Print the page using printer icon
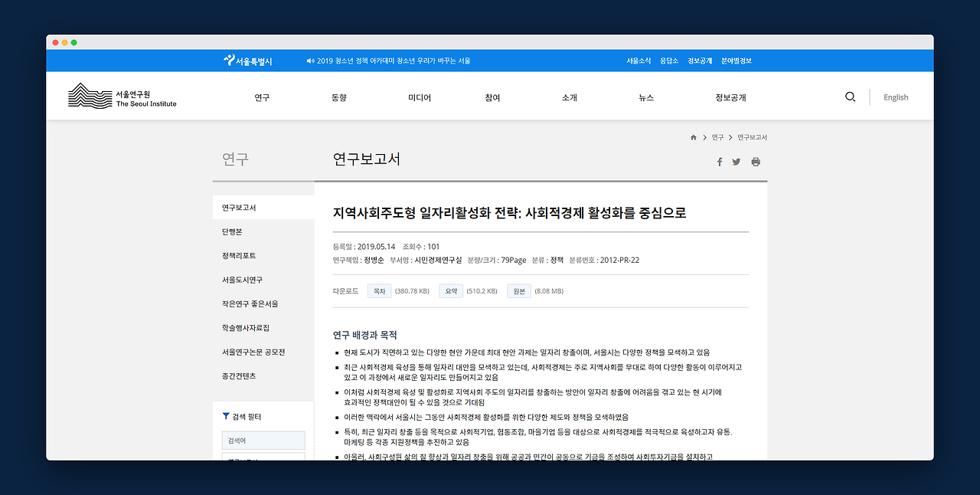Viewport: 980px width, 495px height. point(756,162)
